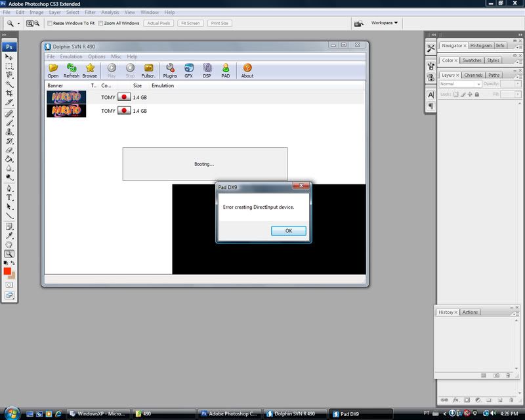Enable Zoom All Windows checkbox
Image resolution: width=525 pixels, height=420 pixels.
[100, 23]
